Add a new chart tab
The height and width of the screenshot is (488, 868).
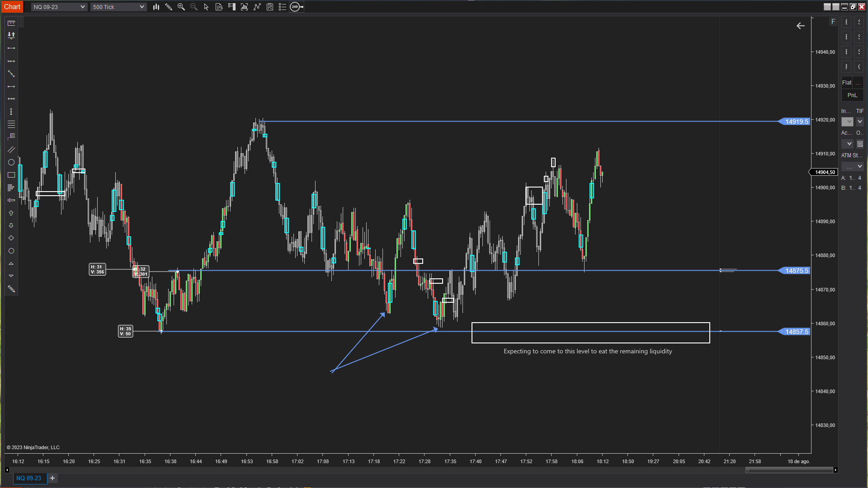pos(52,478)
